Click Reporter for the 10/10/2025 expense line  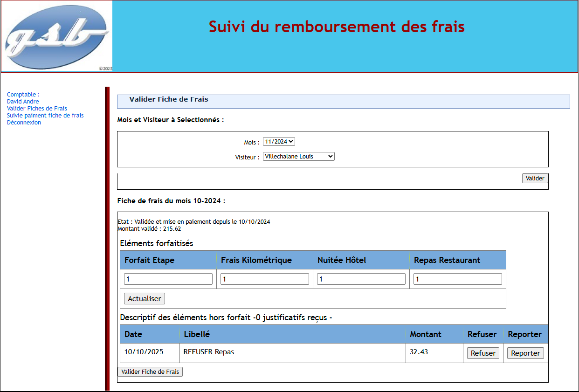[525, 353]
